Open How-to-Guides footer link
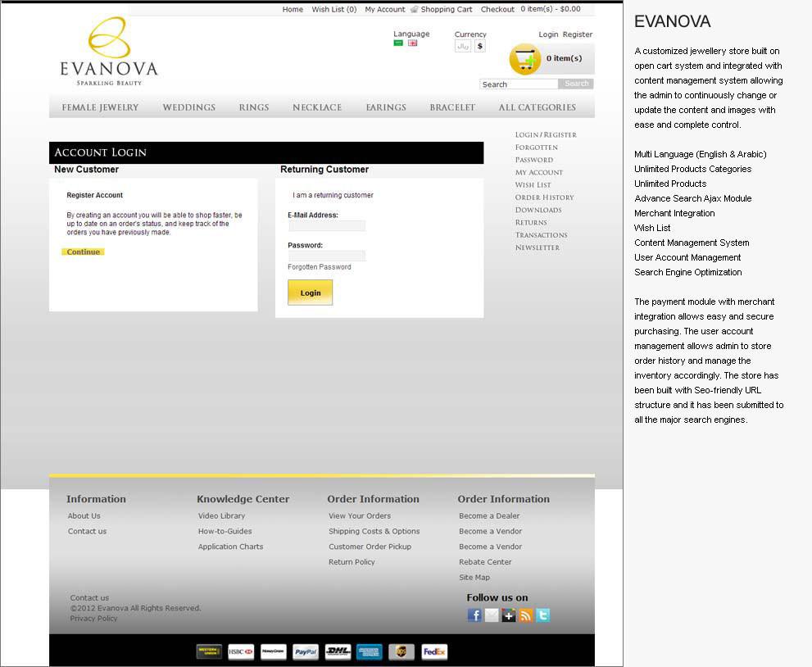The height and width of the screenshot is (667, 812). click(225, 531)
